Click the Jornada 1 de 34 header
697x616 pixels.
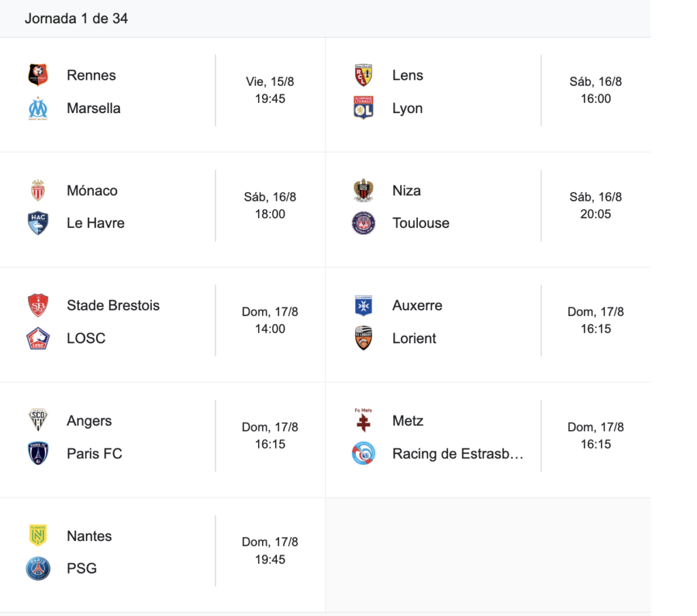tap(76, 18)
